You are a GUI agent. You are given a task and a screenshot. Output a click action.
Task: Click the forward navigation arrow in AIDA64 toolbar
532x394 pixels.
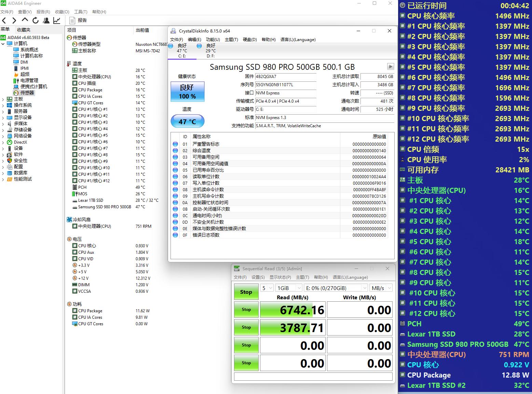click(14, 20)
